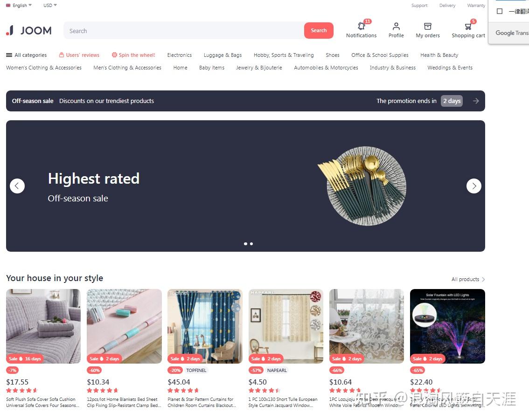Show previous banner slide arrow
529x420 pixels.
point(17,186)
